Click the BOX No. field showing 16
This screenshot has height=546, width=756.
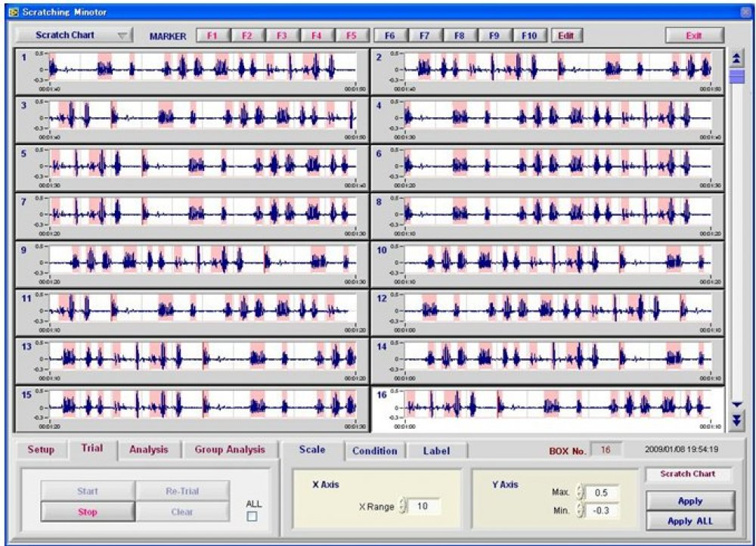[x=606, y=450]
